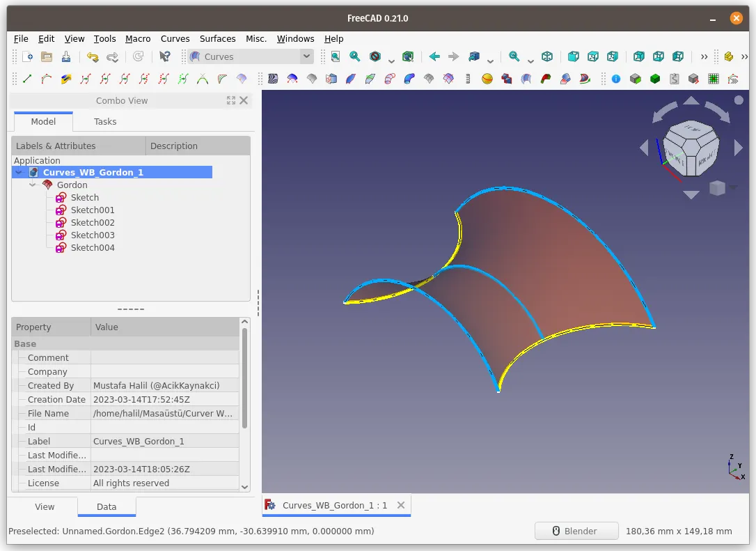Open the link actions dropdown arrow
Image resolution: width=756 pixels, height=551 pixels.
tap(490, 61)
